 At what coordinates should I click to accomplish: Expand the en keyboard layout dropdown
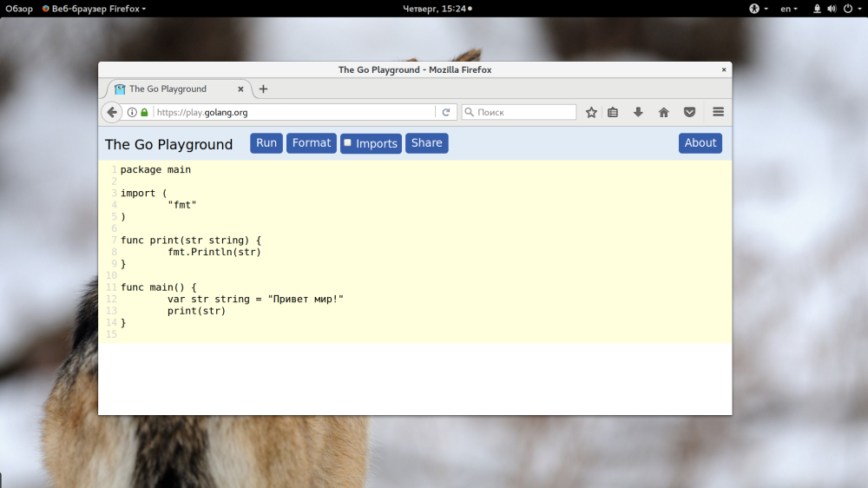coord(789,9)
